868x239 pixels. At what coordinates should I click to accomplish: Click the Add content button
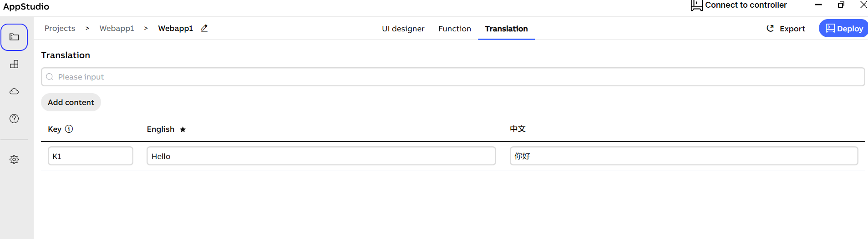[71, 102]
